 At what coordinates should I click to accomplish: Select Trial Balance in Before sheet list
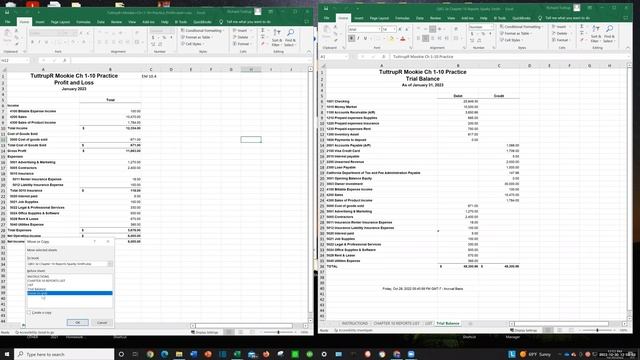pyautogui.click(x=37, y=289)
